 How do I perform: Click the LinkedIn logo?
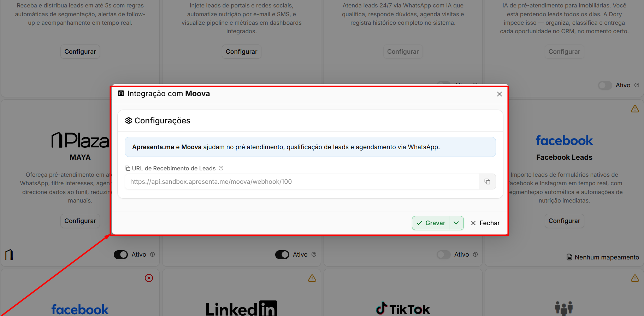(x=241, y=309)
